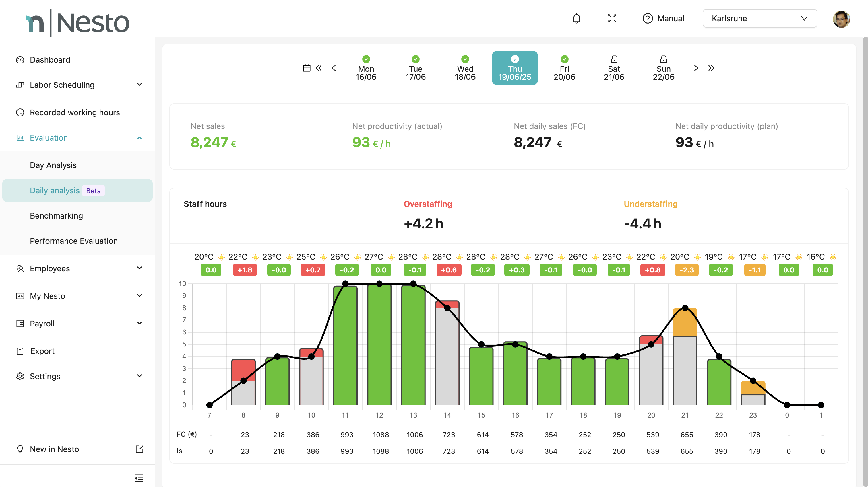The height and width of the screenshot is (487, 868).
Task: Switch to locked Sat 21/06 day
Action: [x=614, y=68]
